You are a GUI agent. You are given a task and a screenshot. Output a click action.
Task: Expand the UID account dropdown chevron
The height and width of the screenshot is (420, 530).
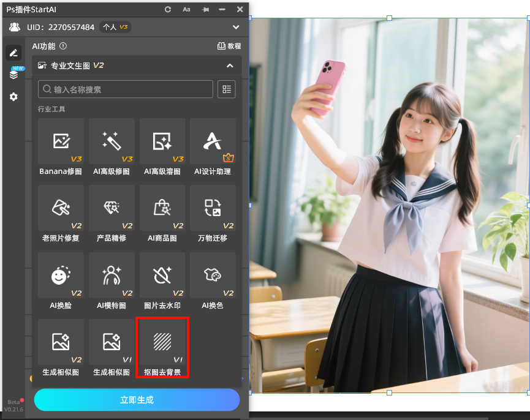236,27
